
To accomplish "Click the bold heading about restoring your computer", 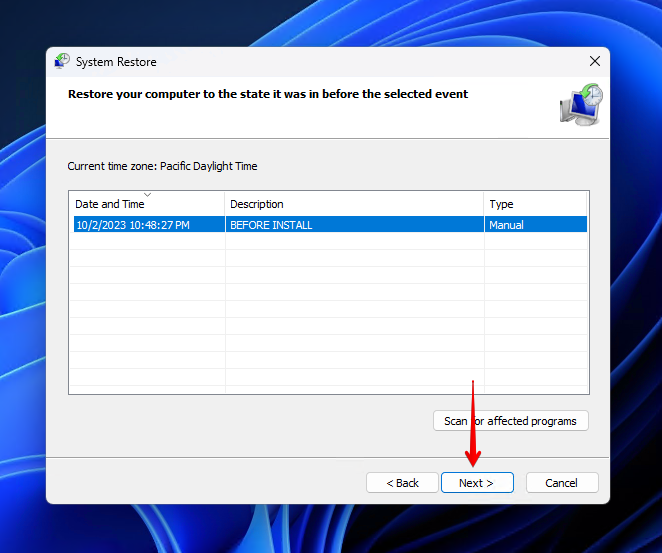I will (267, 94).
